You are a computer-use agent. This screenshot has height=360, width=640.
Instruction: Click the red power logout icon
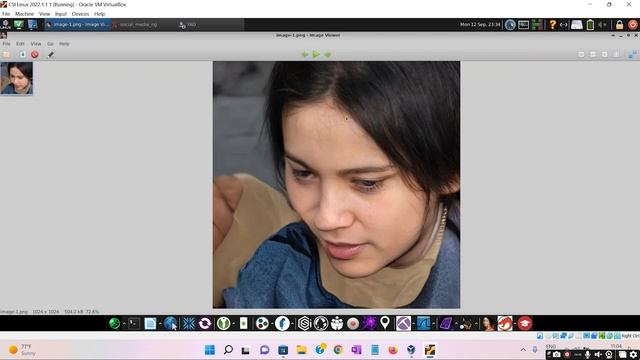633,24
